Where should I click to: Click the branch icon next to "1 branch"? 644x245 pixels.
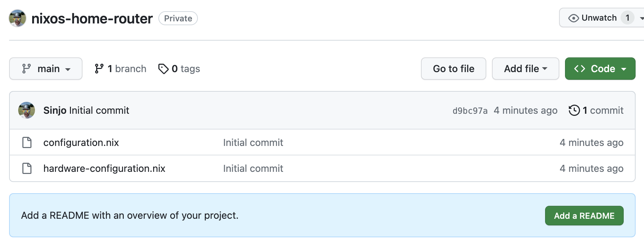[x=99, y=69]
